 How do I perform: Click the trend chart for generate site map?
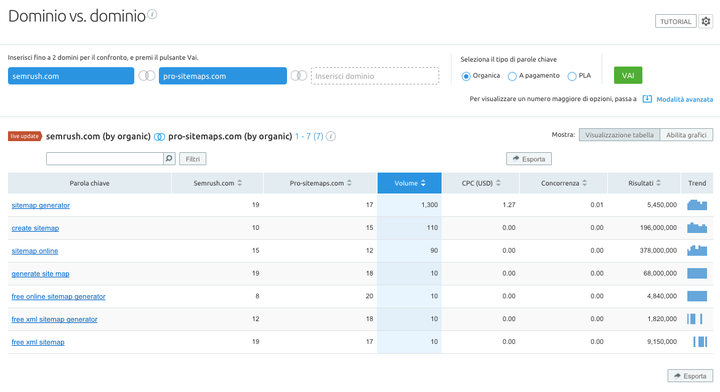(x=697, y=274)
